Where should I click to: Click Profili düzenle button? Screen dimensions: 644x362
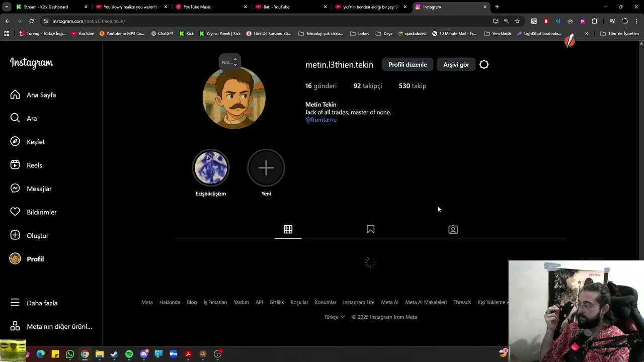[x=408, y=64]
